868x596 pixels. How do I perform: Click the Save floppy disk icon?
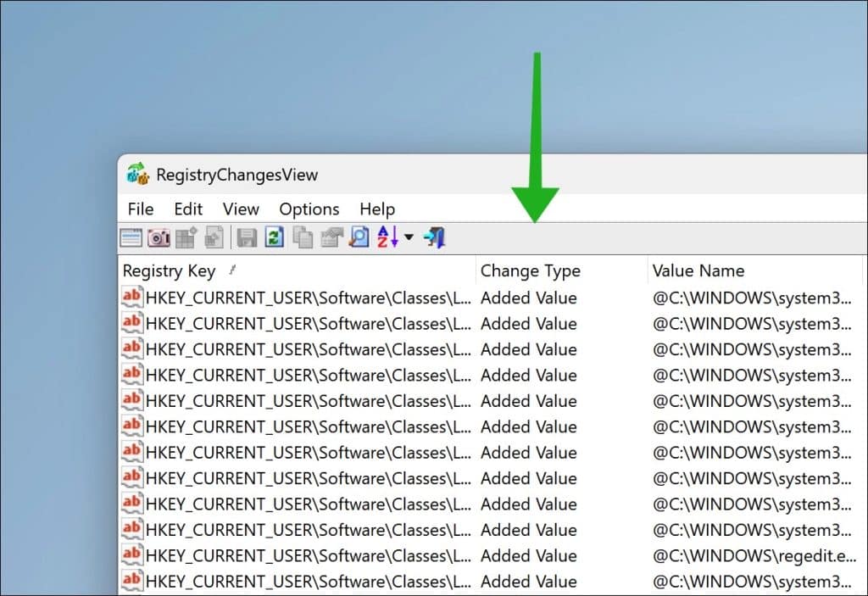[247, 238]
